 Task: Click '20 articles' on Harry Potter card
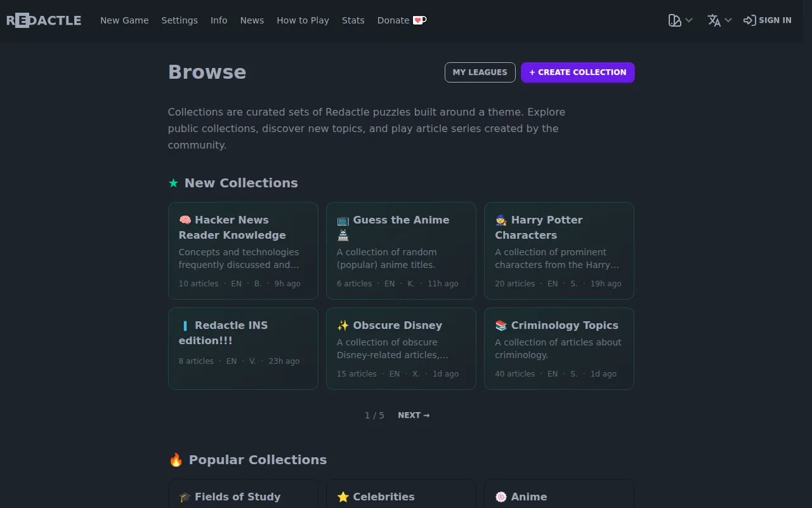(515, 284)
